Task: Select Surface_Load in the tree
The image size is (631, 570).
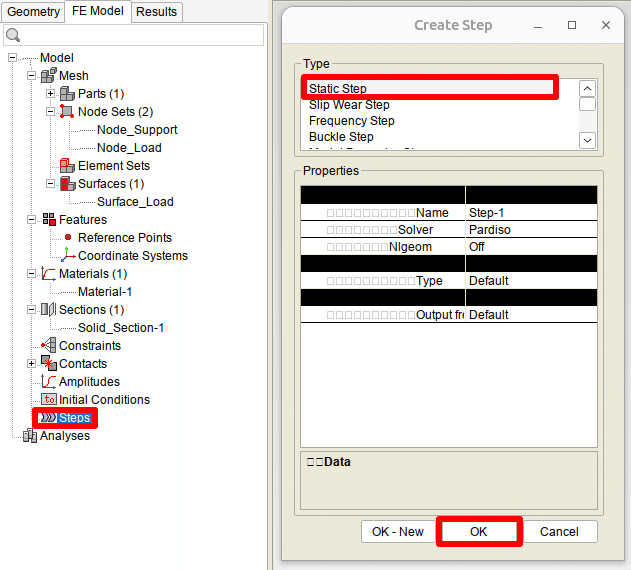Action: (x=135, y=202)
